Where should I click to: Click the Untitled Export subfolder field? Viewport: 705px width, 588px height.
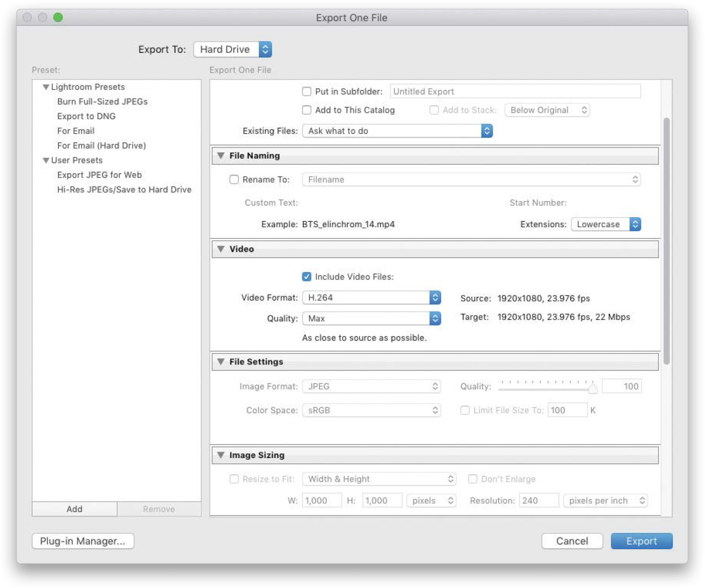pyautogui.click(x=515, y=91)
